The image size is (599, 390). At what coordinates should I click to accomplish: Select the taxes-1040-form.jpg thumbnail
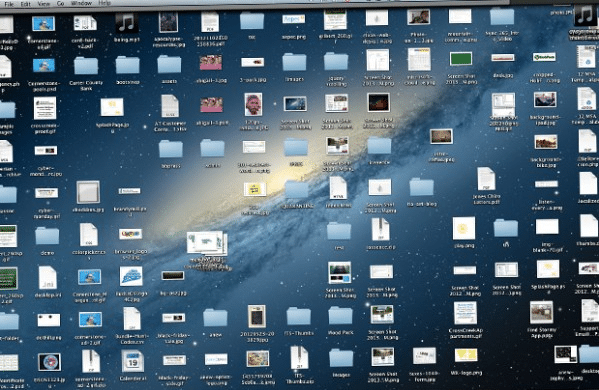(424, 356)
